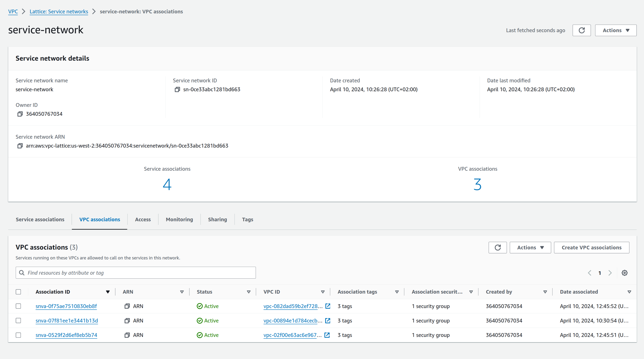Open Lattice: Service networks breadcrumb

[x=59, y=11]
